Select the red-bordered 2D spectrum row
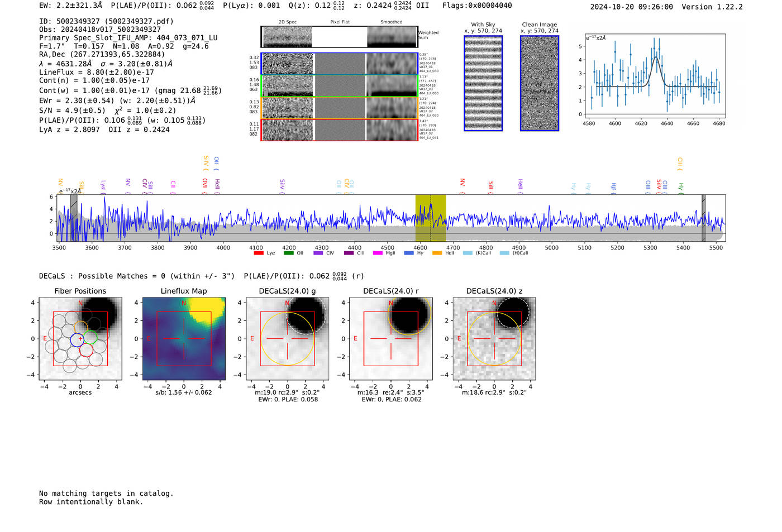782x532 pixels. pos(339,130)
